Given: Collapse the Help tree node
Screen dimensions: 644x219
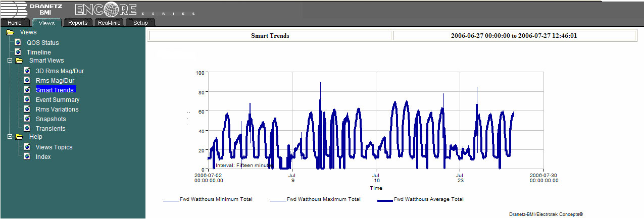Looking at the screenshot, I should pyautogui.click(x=10, y=137).
